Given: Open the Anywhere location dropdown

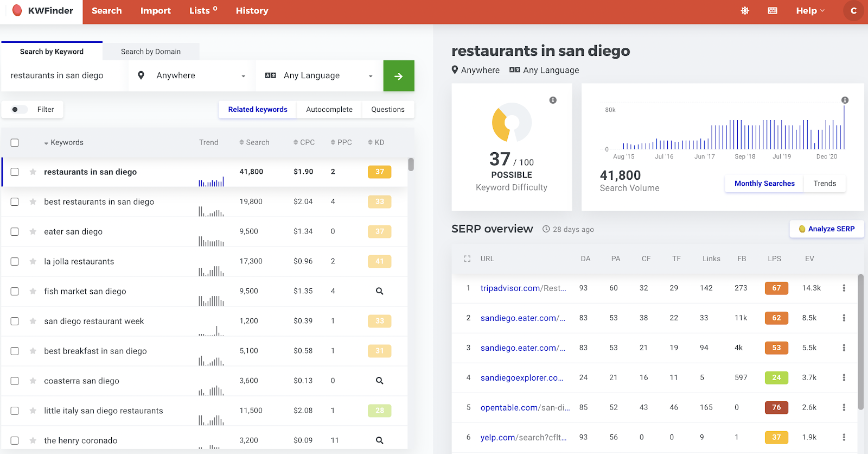Looking at the screenshot, I should point(192,76).
